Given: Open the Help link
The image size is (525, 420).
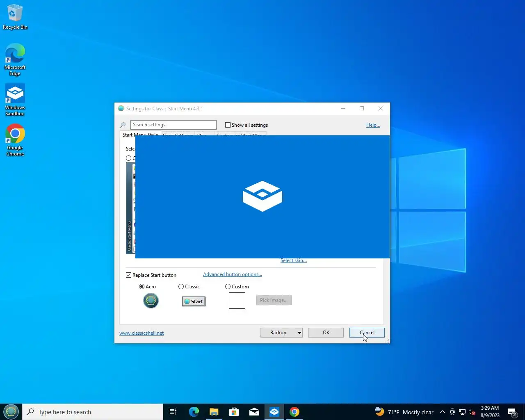Looking at the screenshot, I should point(373,125).
